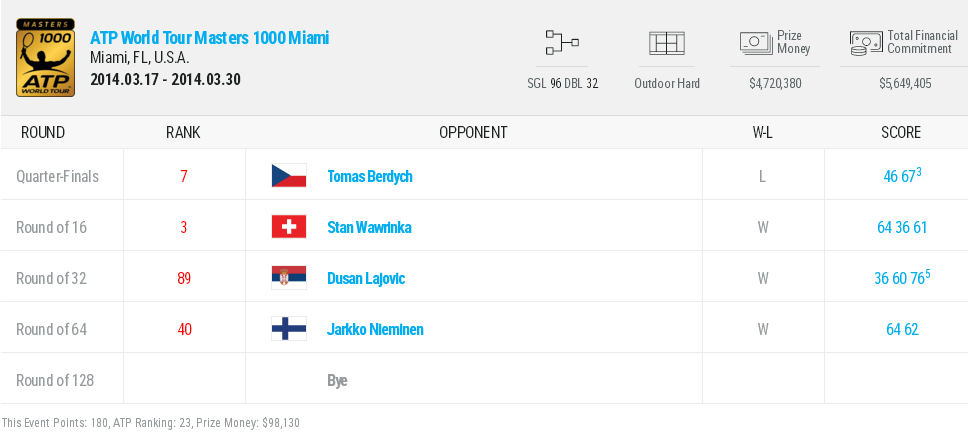
Task: Click the SCORE column header
Action: click(901, 132)
